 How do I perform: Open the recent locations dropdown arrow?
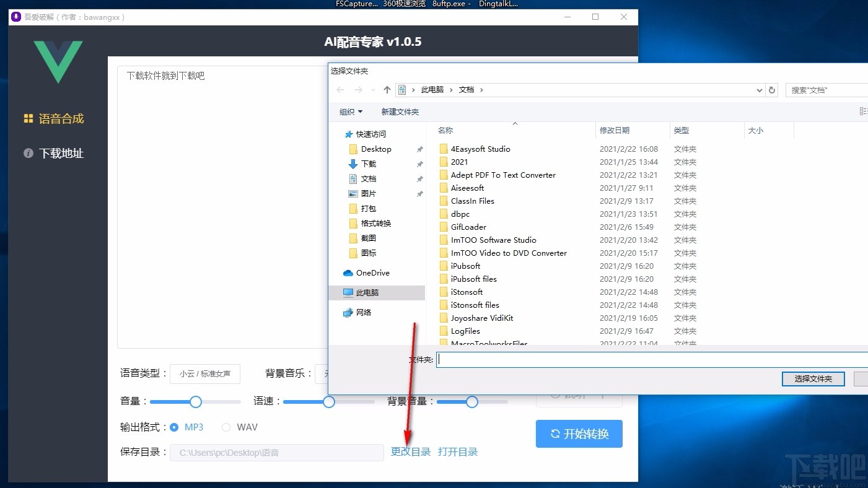(373, 90)
